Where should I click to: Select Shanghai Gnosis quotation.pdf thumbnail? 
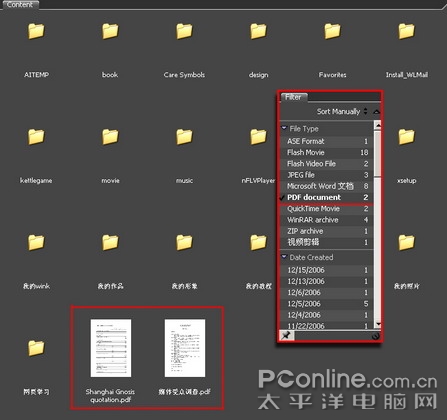coord(111,348)
